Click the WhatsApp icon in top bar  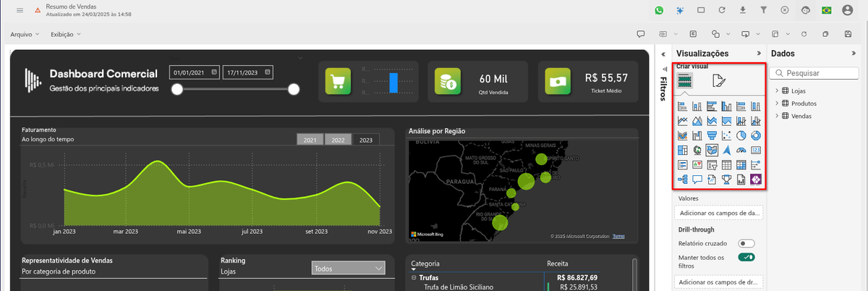(659, 10)
